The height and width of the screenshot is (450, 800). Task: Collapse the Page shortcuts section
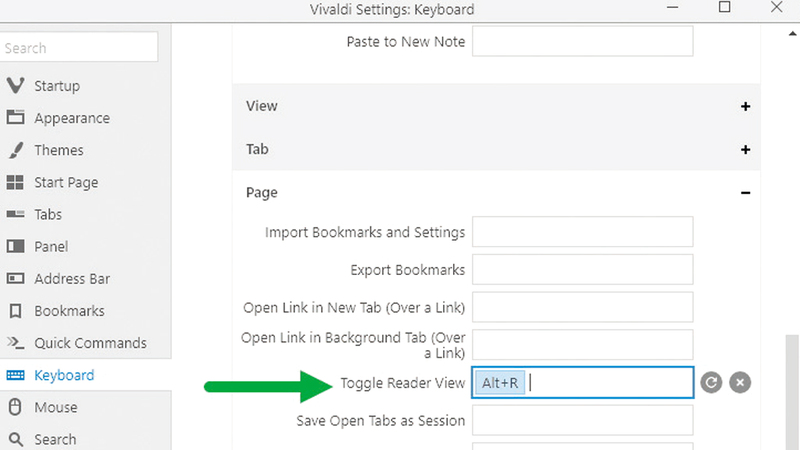(x=745, y=192)
